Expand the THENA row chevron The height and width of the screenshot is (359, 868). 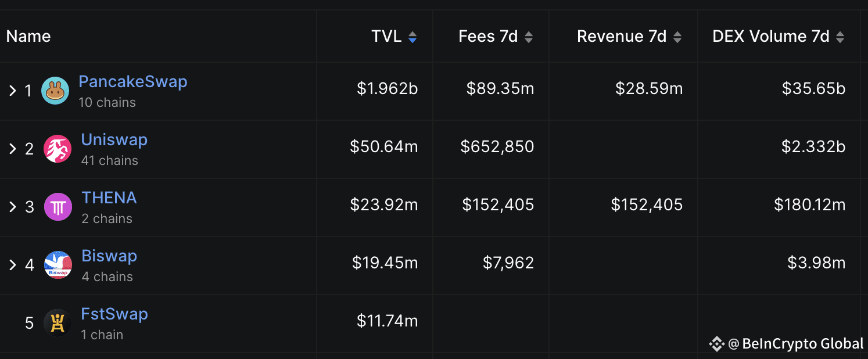click(x=12, y=207)
